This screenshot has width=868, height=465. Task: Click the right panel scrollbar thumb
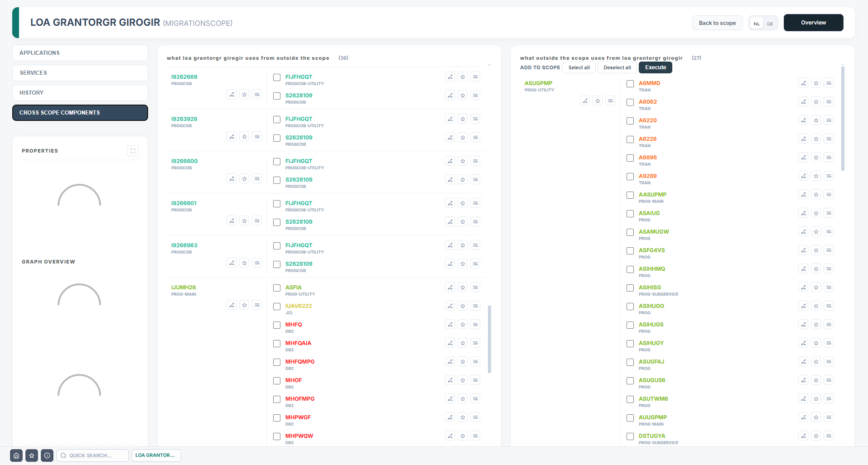[x=843, y=119]
